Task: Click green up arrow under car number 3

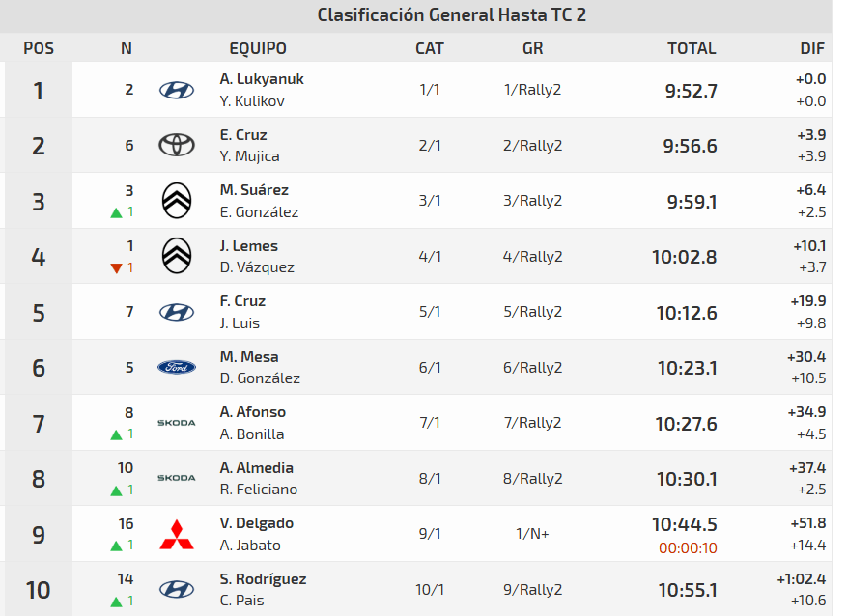Action: click(116, 212)
